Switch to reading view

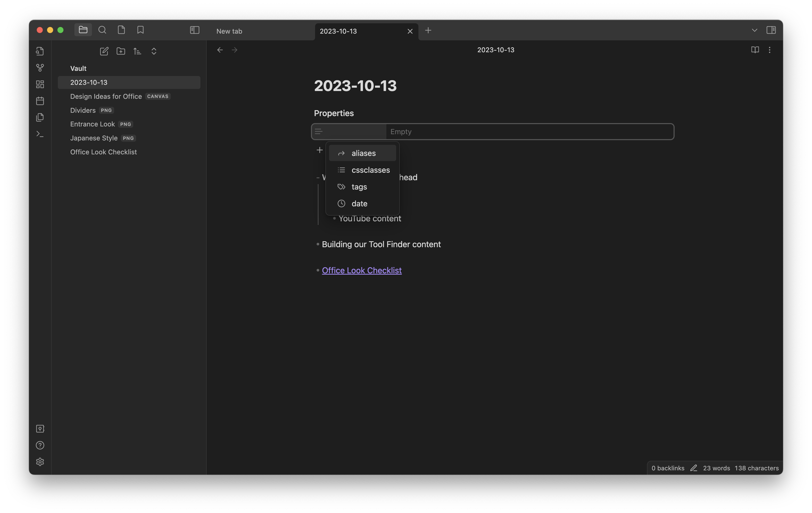755,50
